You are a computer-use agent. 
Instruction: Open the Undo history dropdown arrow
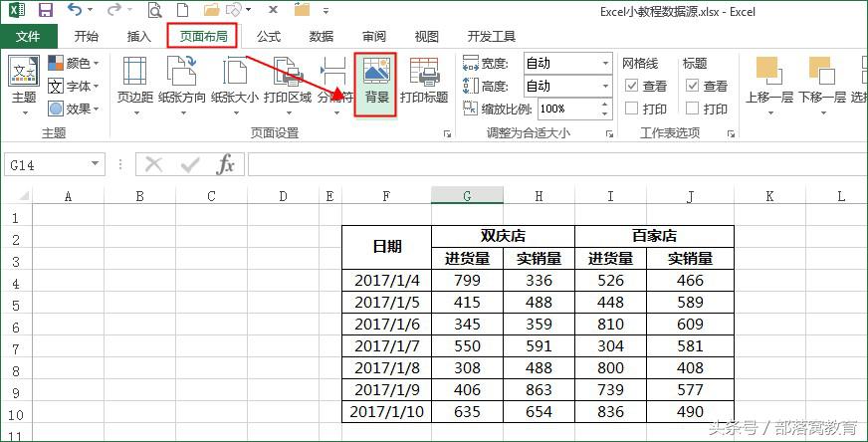pos(90,10)
